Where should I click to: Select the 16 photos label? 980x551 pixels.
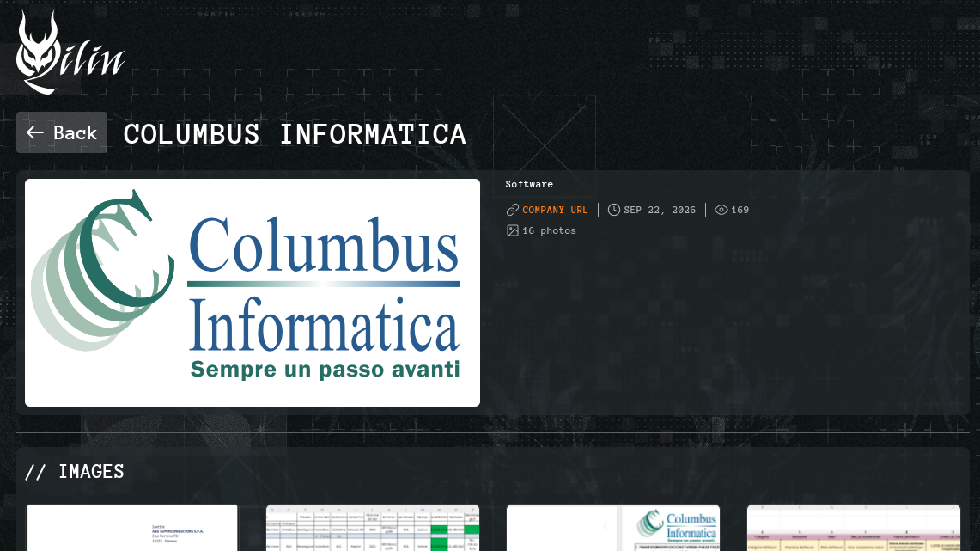click(550, 230)
